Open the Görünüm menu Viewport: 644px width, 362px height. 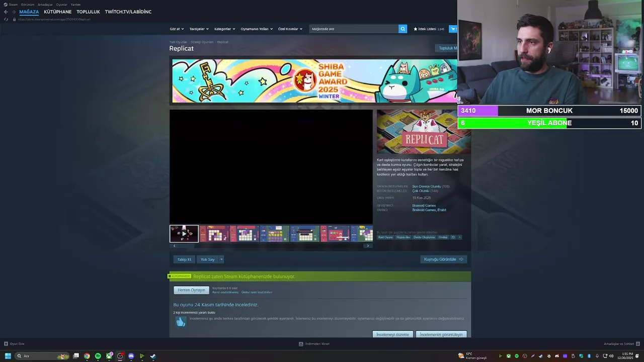point(28,5)
